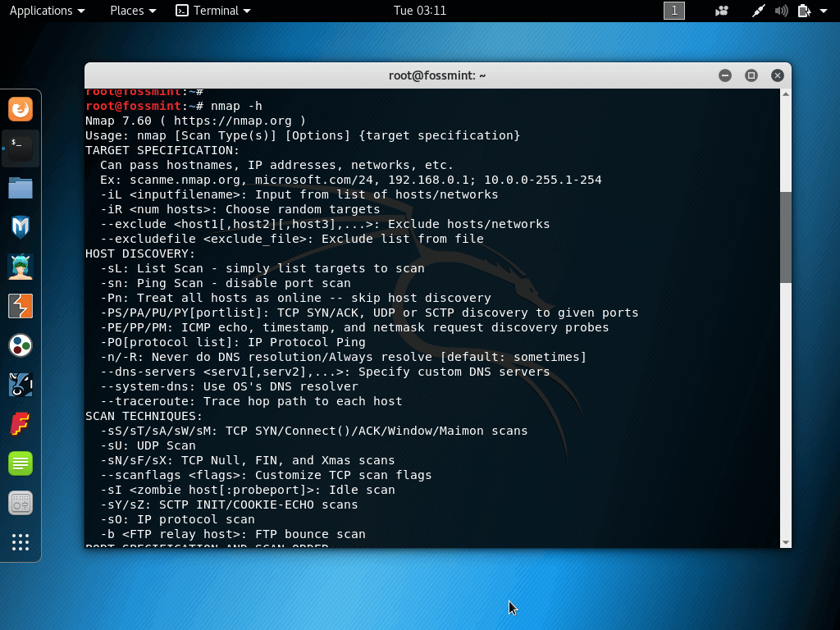Launch BeEF XSS from the dock

pyautogui.click(x=22, y=384)
